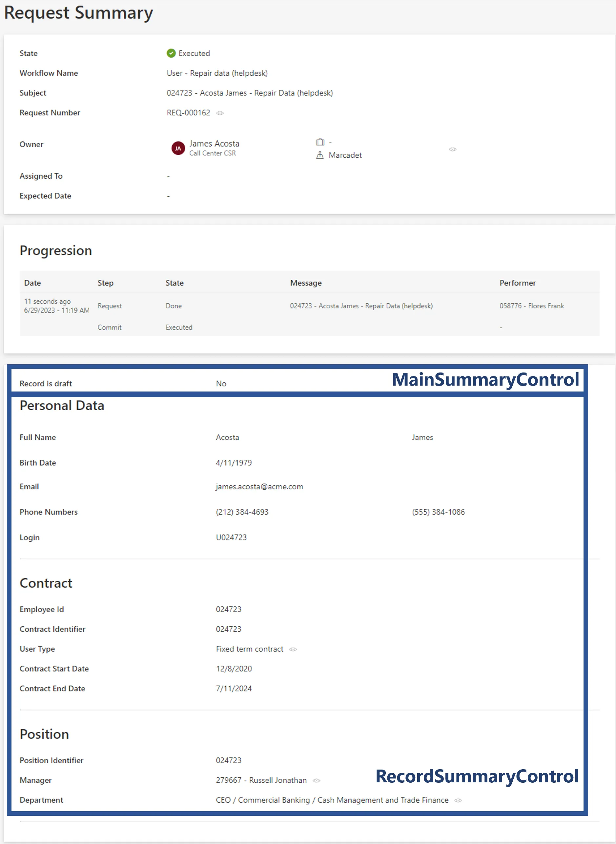Click the Subject value in Request Summary
Viewport: 616px width, 844px height.
tap(250, 93)
